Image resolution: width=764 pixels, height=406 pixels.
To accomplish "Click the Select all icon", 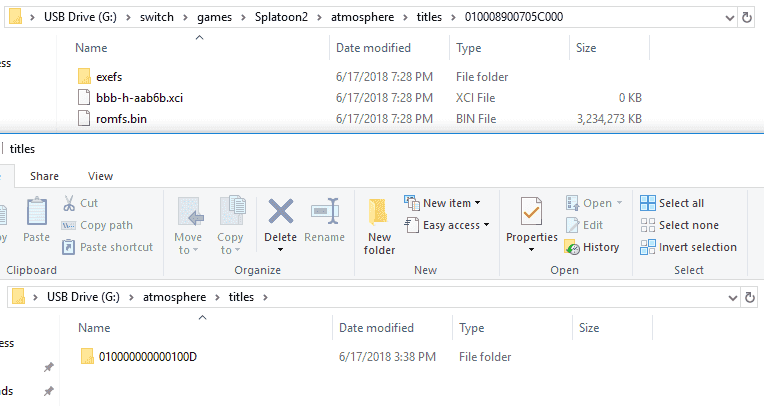I will pos(648,203).
